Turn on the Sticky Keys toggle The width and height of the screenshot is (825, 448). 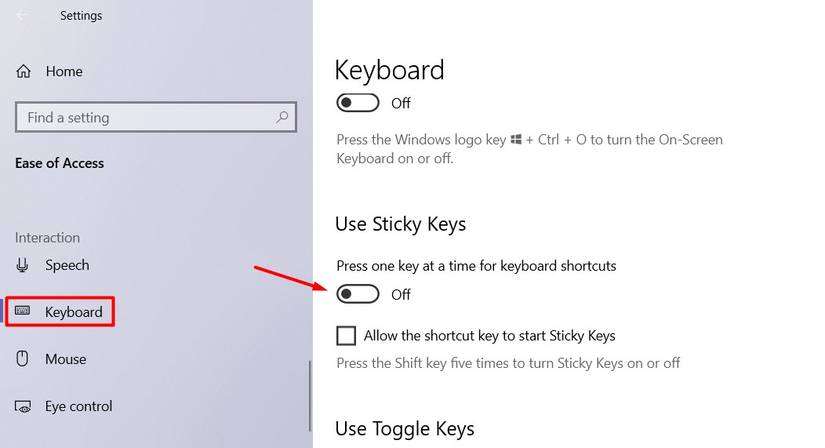(x=358, y=294)
